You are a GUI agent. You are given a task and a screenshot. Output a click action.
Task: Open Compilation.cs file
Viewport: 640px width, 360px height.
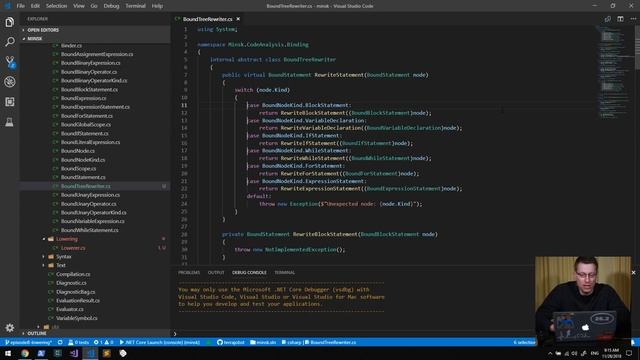[x=73, y=274]
